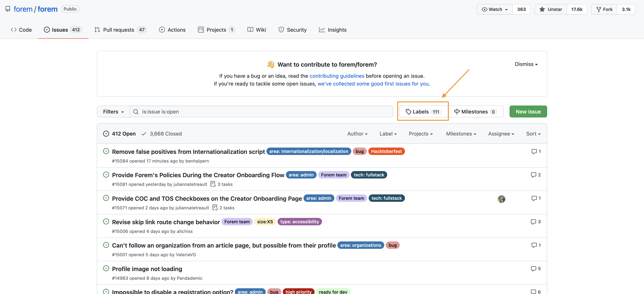Image resolution: width=644 pixels, height=294 pixels.
Task: Click the tasks icon showing 3 tasks
Action: [213, 184]
